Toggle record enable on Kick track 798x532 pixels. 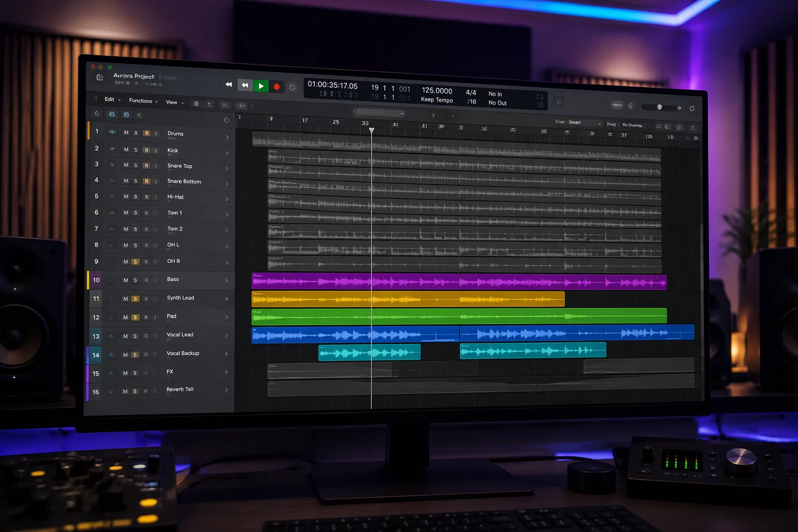coord(147,150)
